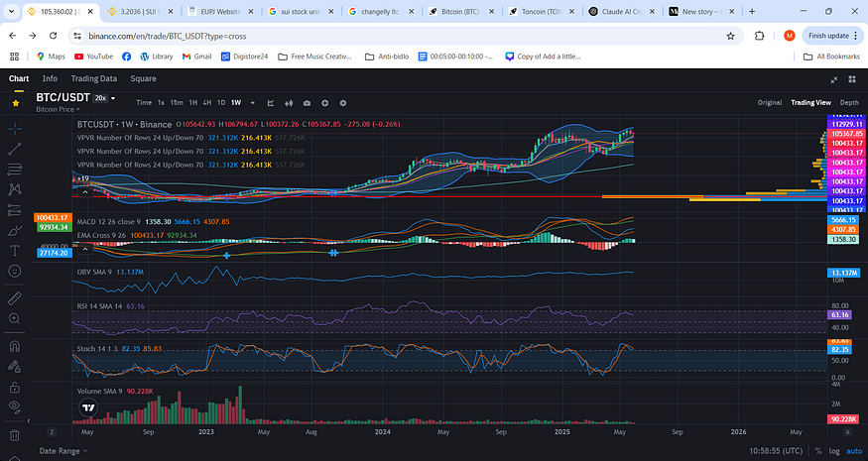Viewport: 868px width, 461px height.
Task: Activate the zoom in tool
Action: click(15, 318)
